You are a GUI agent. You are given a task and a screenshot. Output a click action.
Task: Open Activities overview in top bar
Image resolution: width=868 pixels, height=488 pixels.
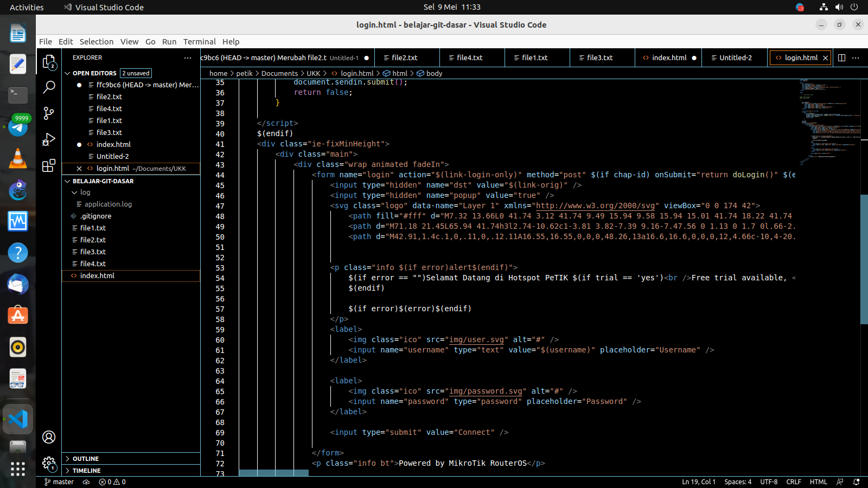click(27, 7)
